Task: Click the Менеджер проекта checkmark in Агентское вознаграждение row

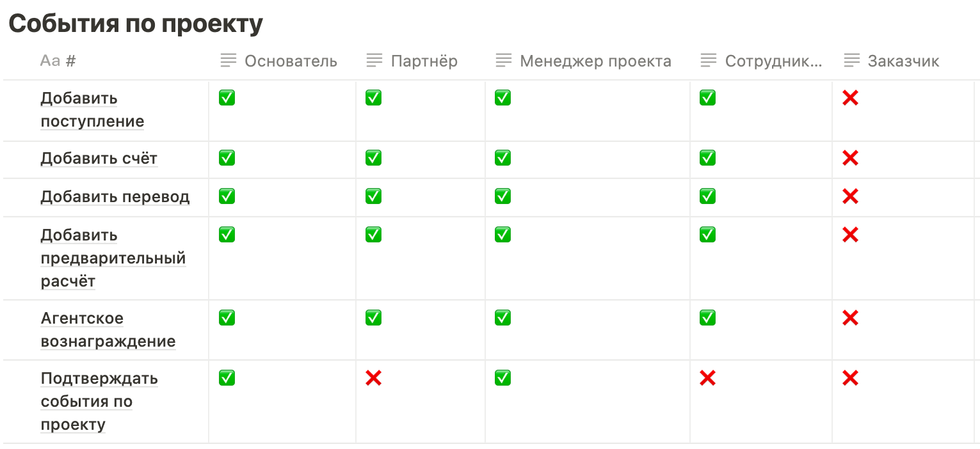Action: click(502, 318)
